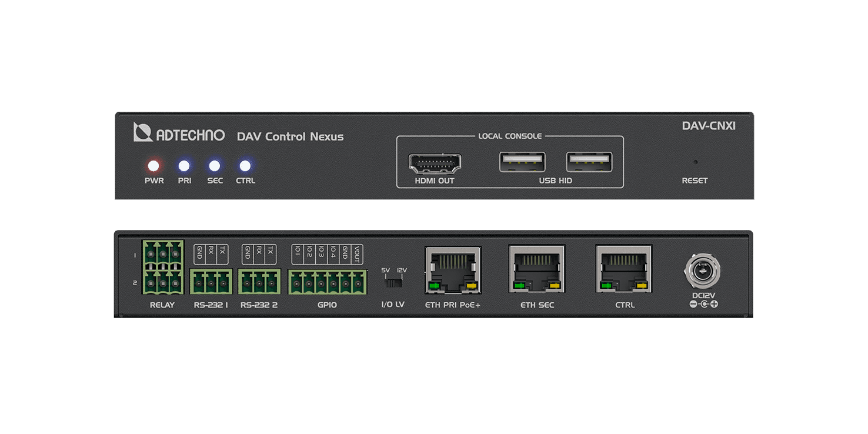Click the RS-232 1 connector
Image resolution: width=868 pixels, height=434 pixels.
211,282
